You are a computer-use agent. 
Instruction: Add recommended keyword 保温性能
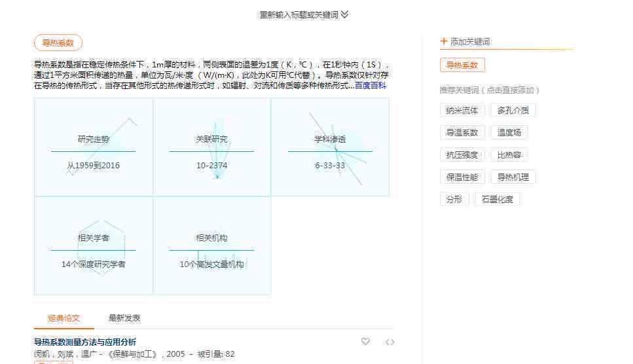462,177
